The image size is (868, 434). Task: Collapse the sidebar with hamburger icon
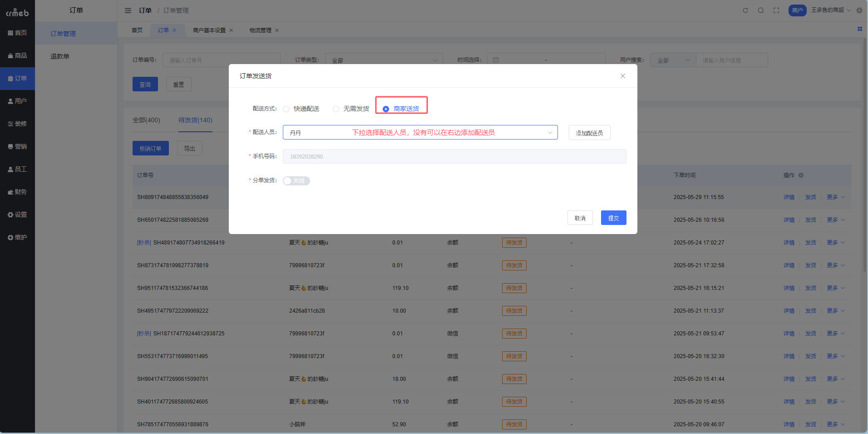[x=128, y=10]
